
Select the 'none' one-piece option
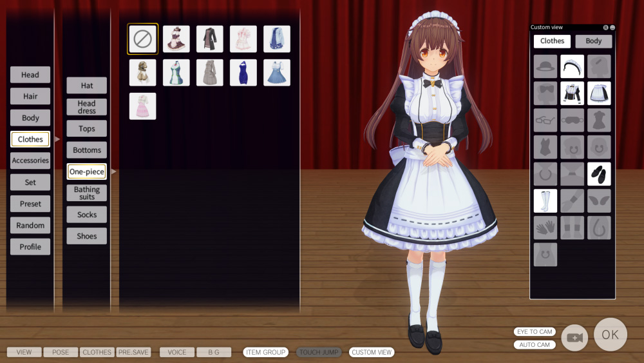tap(142, 39)
